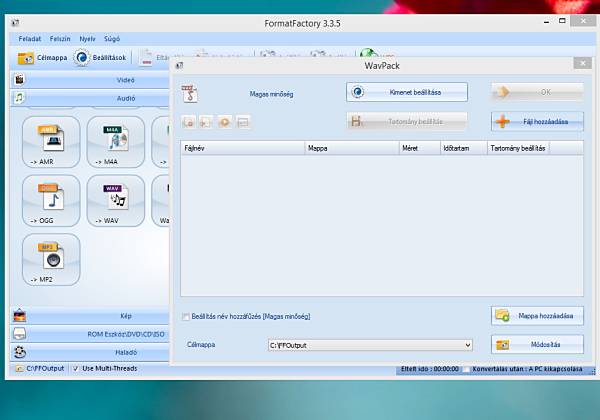The width and height of the screenshot is (600, 420).
Task: Click the ROM disc drive icon
Action: (20, 334)
